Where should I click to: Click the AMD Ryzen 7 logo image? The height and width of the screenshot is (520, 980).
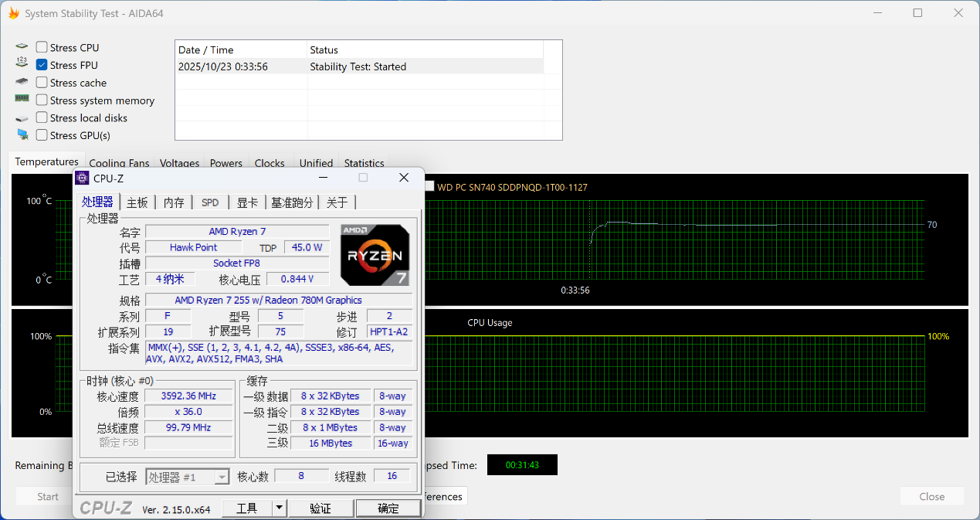tap(375, 255)
